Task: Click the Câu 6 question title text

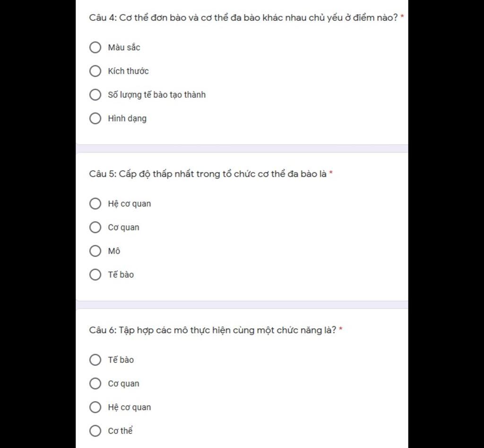Action: tap(213, 330)
